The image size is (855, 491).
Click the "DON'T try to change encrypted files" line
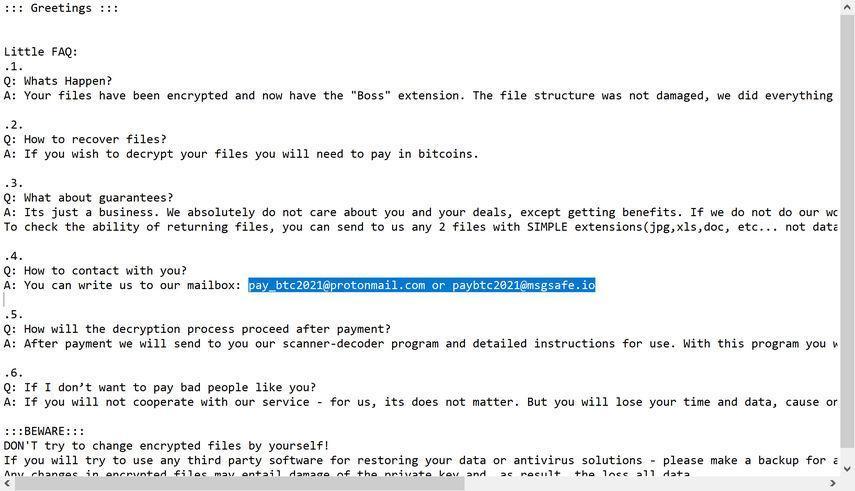pyautogui.click(x=166, y=446)
